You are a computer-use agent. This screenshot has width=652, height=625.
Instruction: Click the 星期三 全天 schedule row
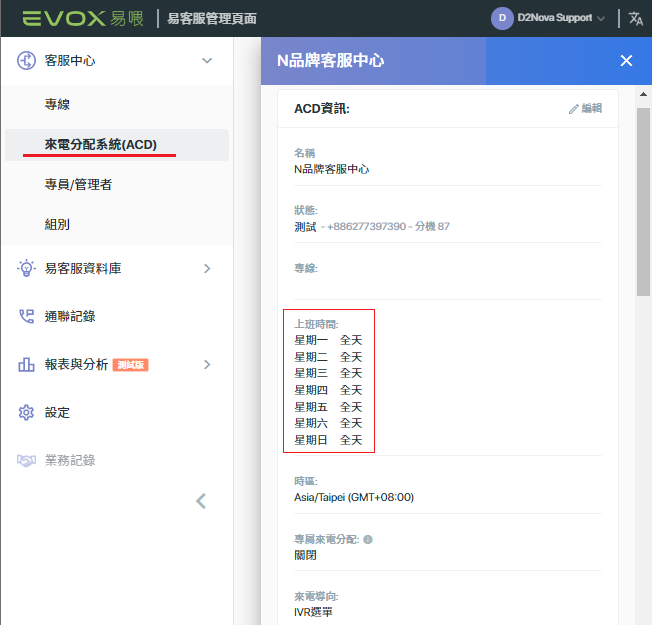pyautogui.click(x=328, y=373)
